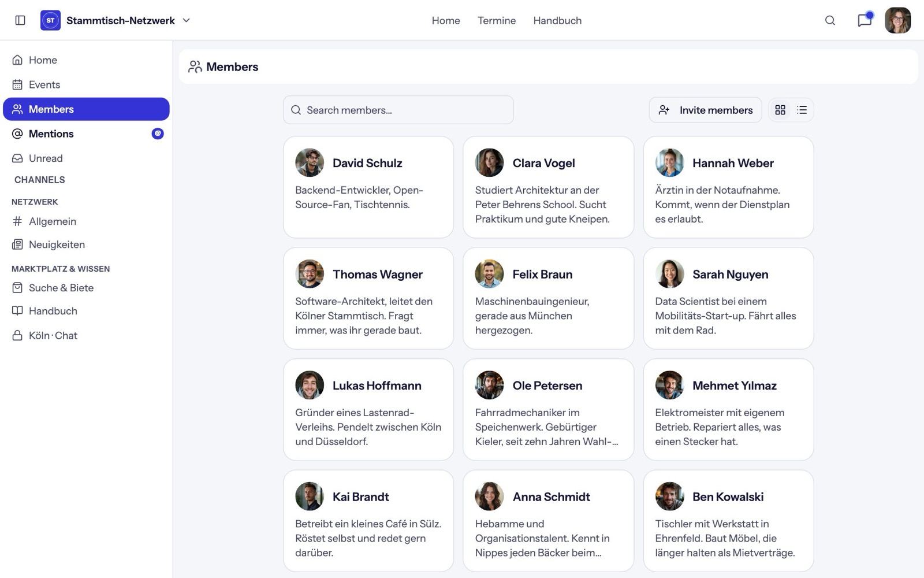The height and width of the screenshot is (578, 924).
Task: Open the Allgemein channel
Action: coord(86,221)
